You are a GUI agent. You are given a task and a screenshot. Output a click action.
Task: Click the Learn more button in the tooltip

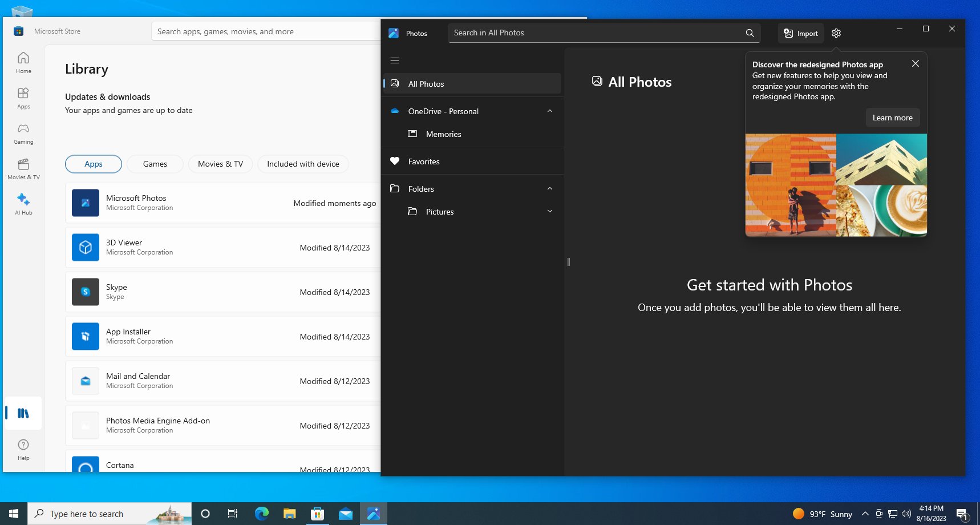point(892,117)
